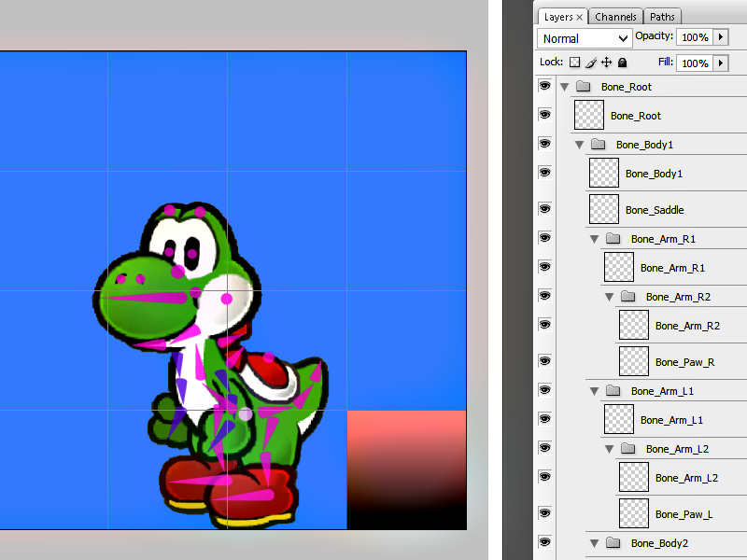The image size is (747, 560).
Task: Click the Fill percentage field
Action: click(x=695, y=63)
